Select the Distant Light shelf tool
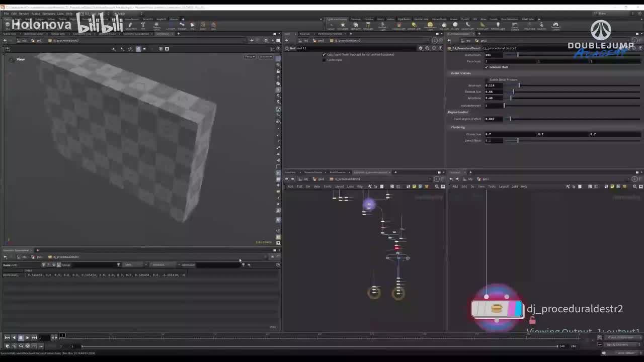The image size is (644, 362). point(414,25)
